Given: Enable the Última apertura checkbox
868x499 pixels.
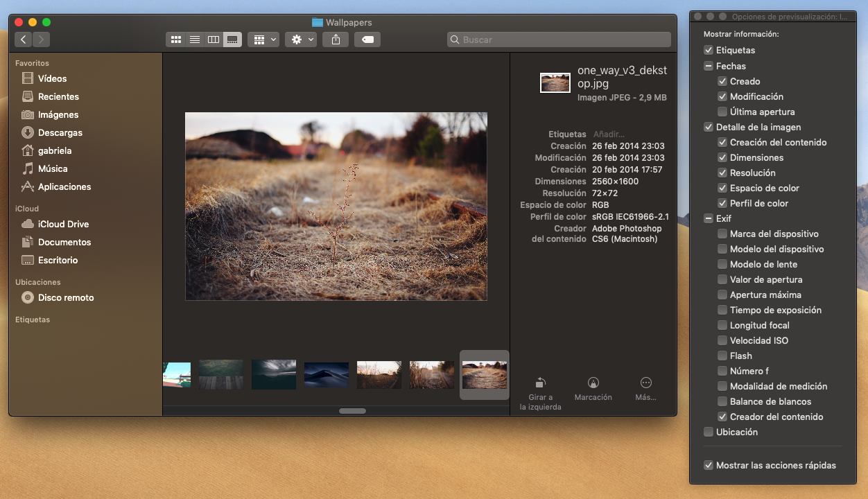Looking at the screenshot, I should point(722,112).
